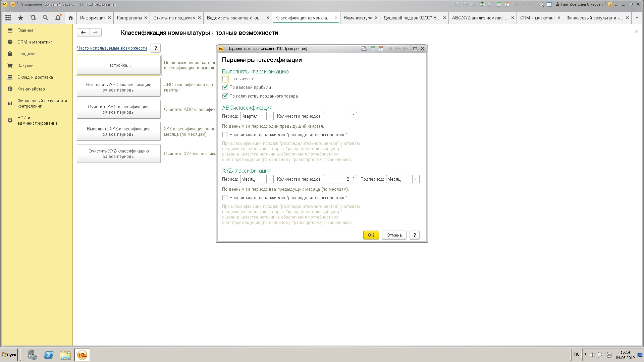
Task: Click the Отмена button
Action: pyautogui.click(x=394, y=235)
